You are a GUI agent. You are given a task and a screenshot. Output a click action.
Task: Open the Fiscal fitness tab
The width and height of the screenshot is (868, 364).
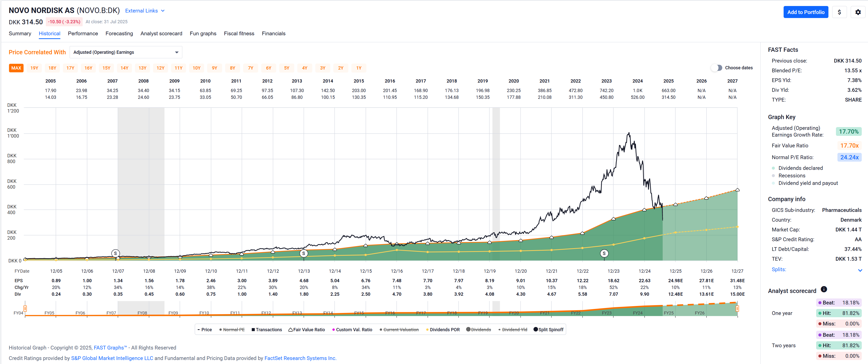239,33
